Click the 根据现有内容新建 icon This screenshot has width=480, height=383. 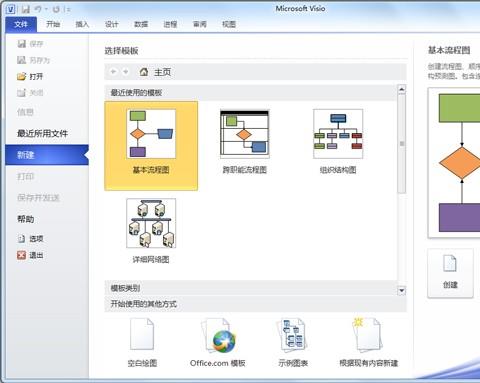(368, 335)
